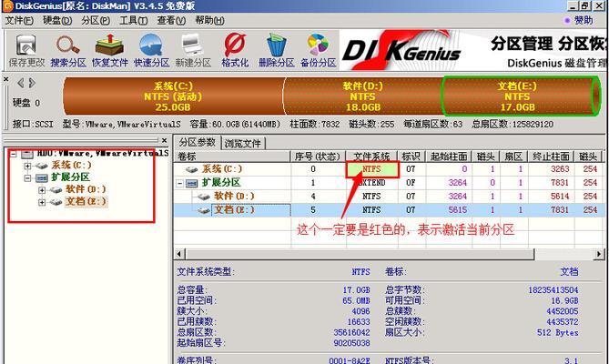Go to previous disk with left arrow
This screenshot has width=609, height=364.
point(21,83)
